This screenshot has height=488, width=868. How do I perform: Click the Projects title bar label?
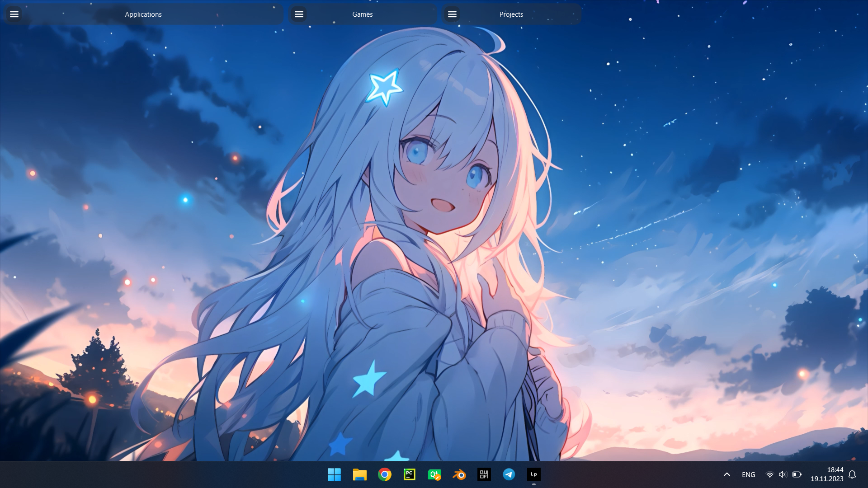coord(511,14)
